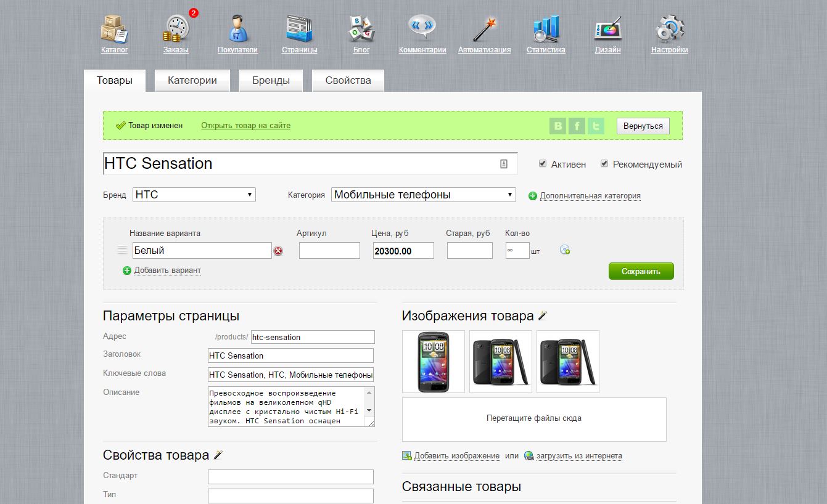
Task: Select the first product image thumbnail
Action: pyautogui.click(x=434, y=362)
